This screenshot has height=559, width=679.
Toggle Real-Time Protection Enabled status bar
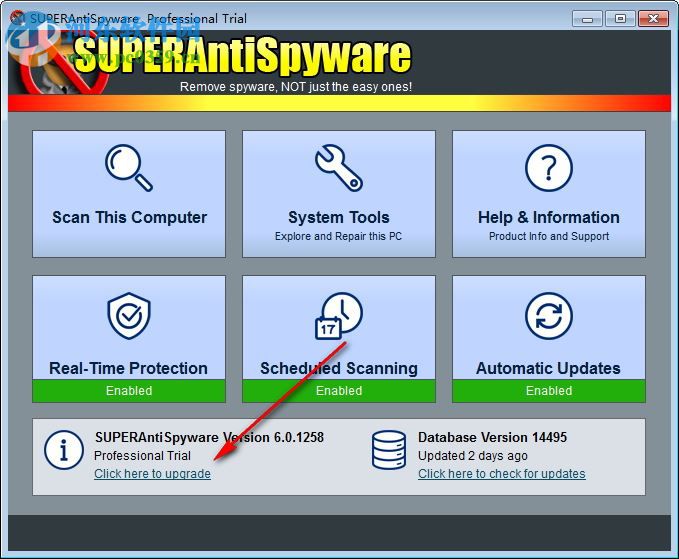[x=129, y=391]
